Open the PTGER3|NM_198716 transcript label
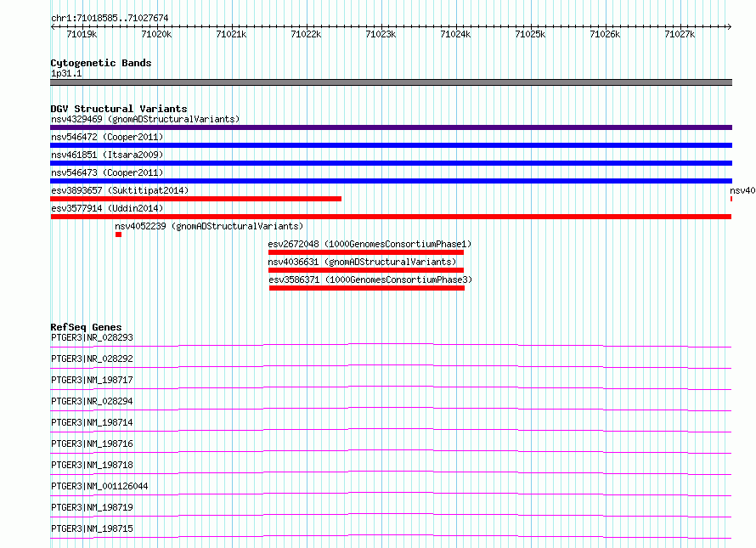 [92, 443]
